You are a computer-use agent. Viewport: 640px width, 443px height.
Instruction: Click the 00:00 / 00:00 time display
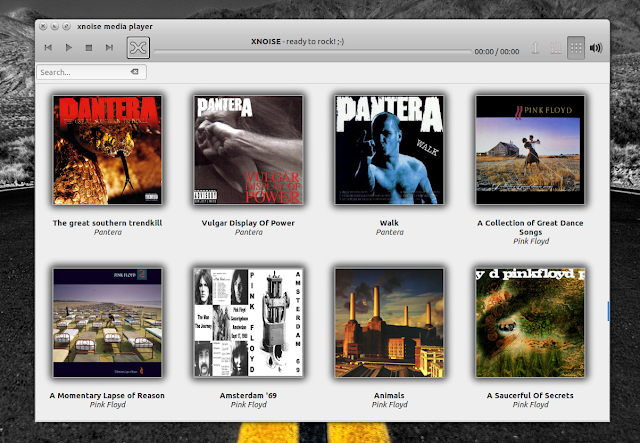(x=497, y=51)
